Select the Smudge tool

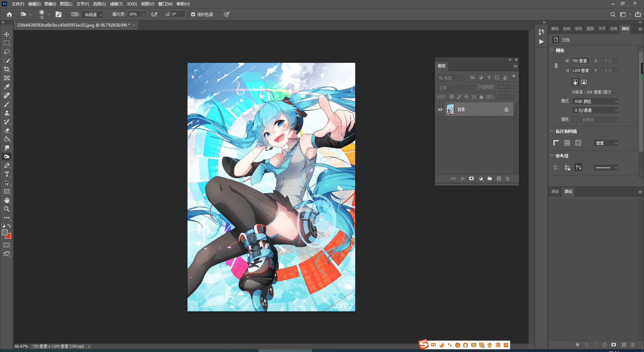pyautogui.click(x=7, y=148)
